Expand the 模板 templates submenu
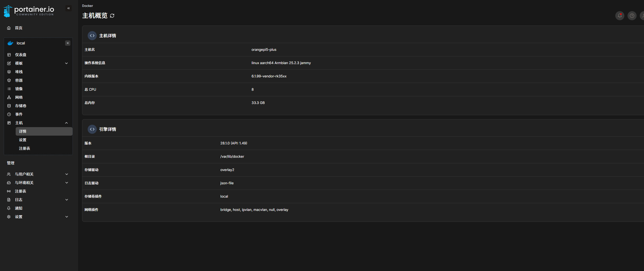This screenshot has height=271, width=644. point(66,63)
